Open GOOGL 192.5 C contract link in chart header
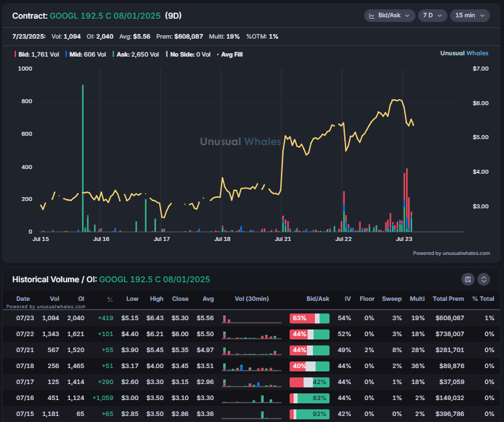The image size is (504, 422). click(105, 16)
